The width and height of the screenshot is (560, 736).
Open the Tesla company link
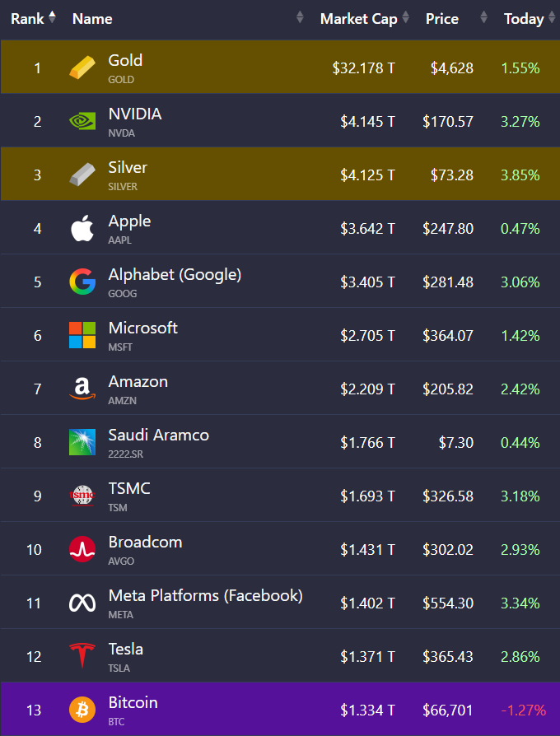tap(126, 649)
